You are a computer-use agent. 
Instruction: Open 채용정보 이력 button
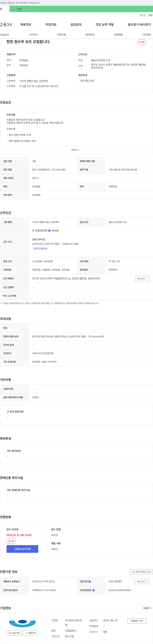[137, 621]
